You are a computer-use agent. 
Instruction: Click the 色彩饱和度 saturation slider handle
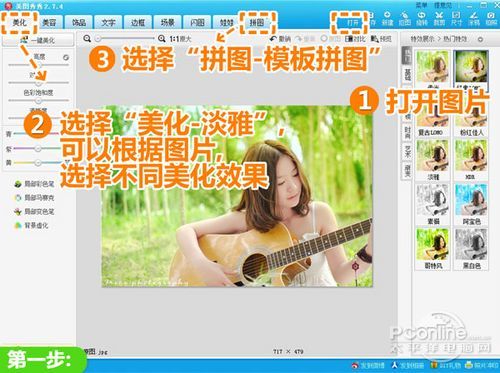coord(38,100)
